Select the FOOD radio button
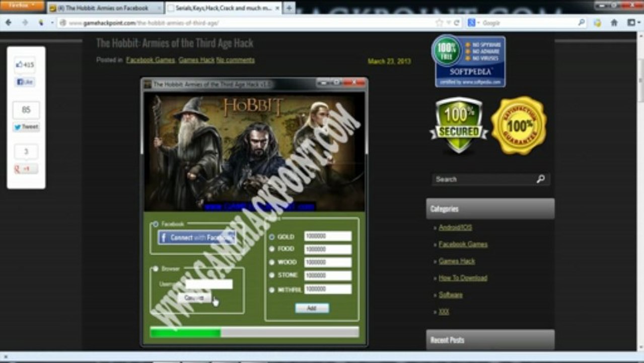 [272, 249]
